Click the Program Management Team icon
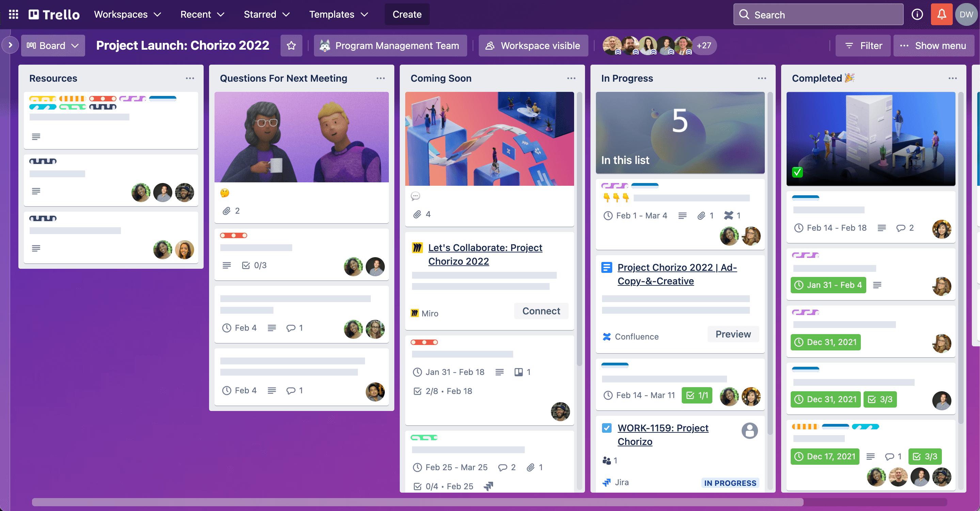Viewport: 980px width, 511px height. pyautogui.click(x=325, y=45)
